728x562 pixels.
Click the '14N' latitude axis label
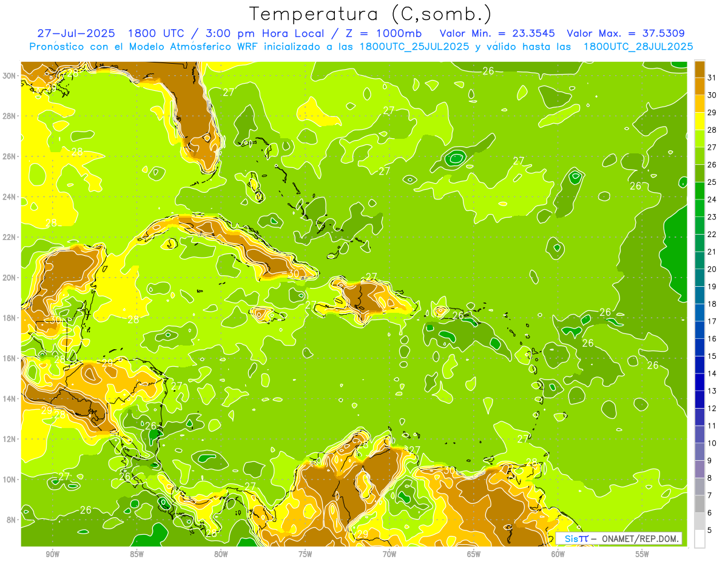tap(9, 398)
